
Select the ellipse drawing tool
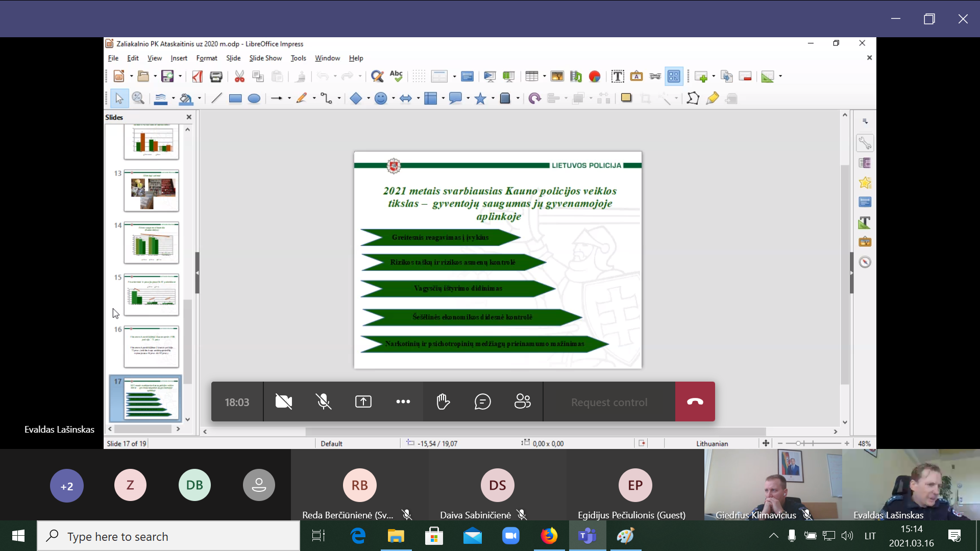coord(254,98)
